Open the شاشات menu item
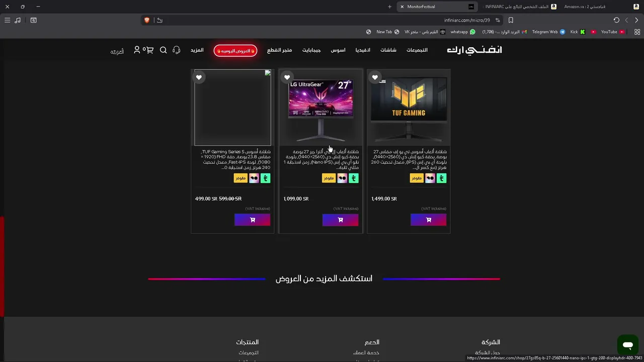Screen dimensions: 644x362 pyautogui.click(x=388, y=50)
